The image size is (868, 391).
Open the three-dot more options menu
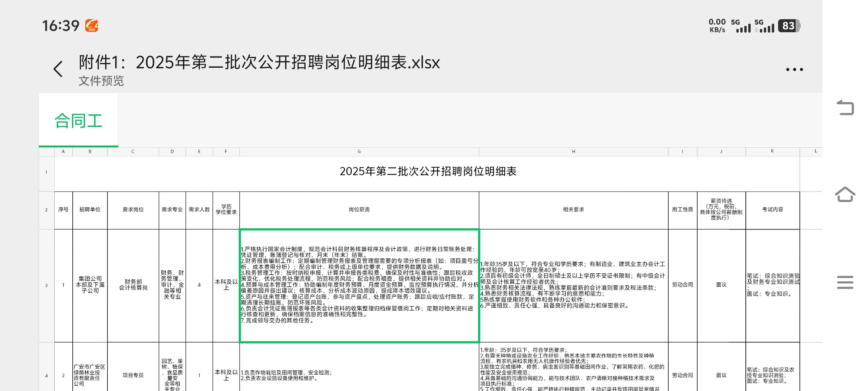tap(794, 70)
